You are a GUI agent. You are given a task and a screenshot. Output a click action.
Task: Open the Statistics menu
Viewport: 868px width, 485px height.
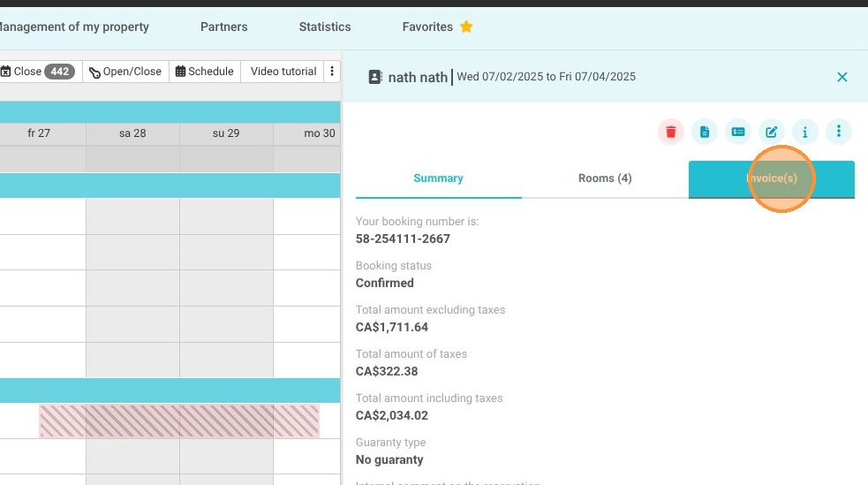point(325,27)
